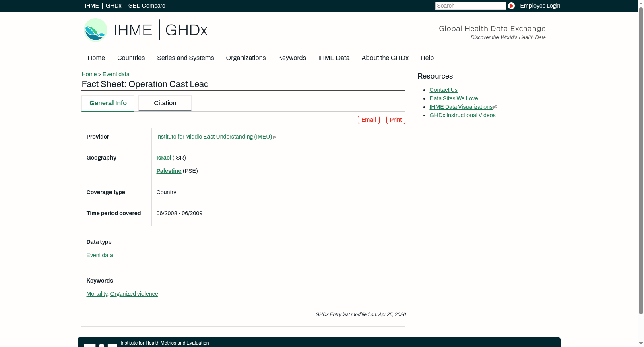Open About the GHDx menu item
Screen dimensions: 644x347
[385, 58]
